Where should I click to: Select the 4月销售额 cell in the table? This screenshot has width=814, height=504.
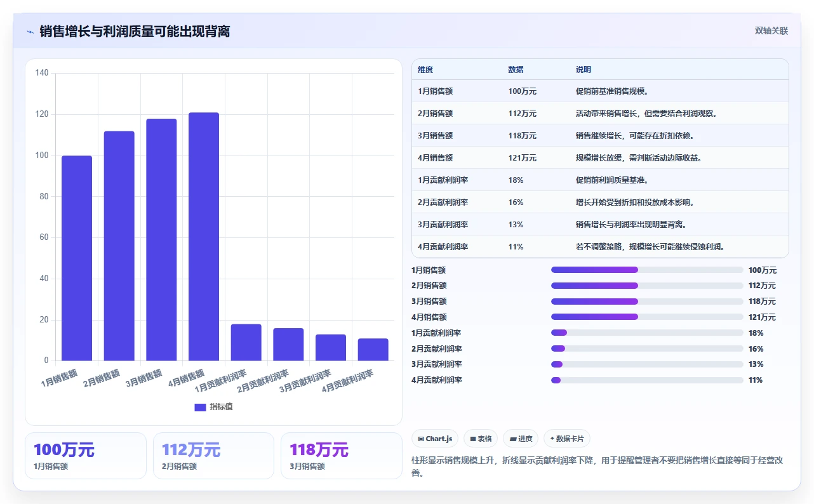point(436,158)
